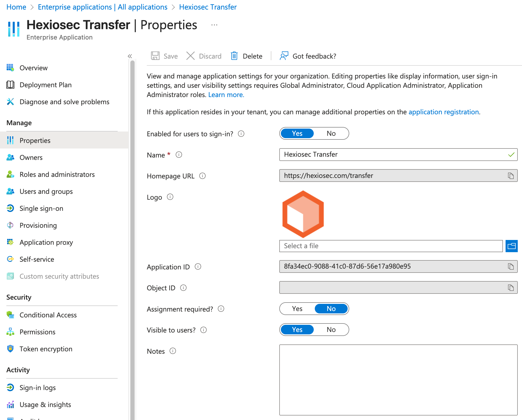
Task: Open the ellipsis more options menu
Action: point(214,25)
